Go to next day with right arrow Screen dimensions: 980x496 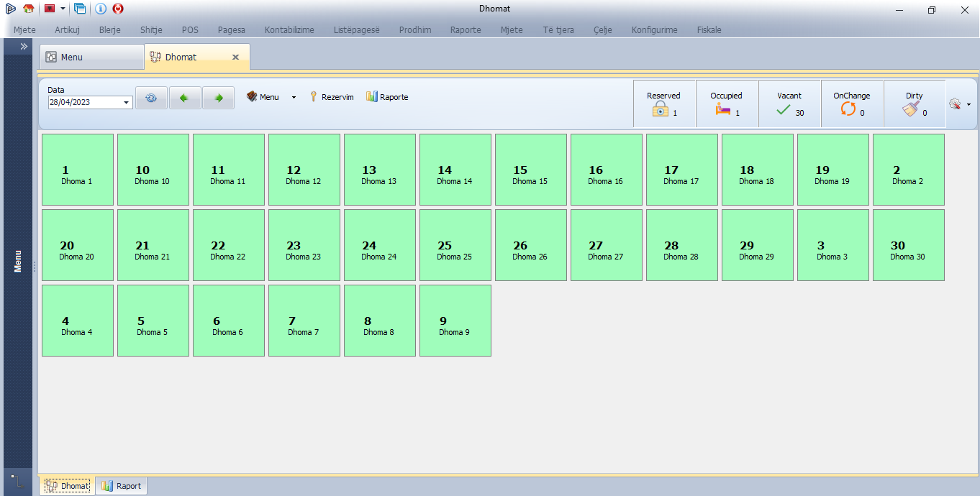tap(218, 98)
